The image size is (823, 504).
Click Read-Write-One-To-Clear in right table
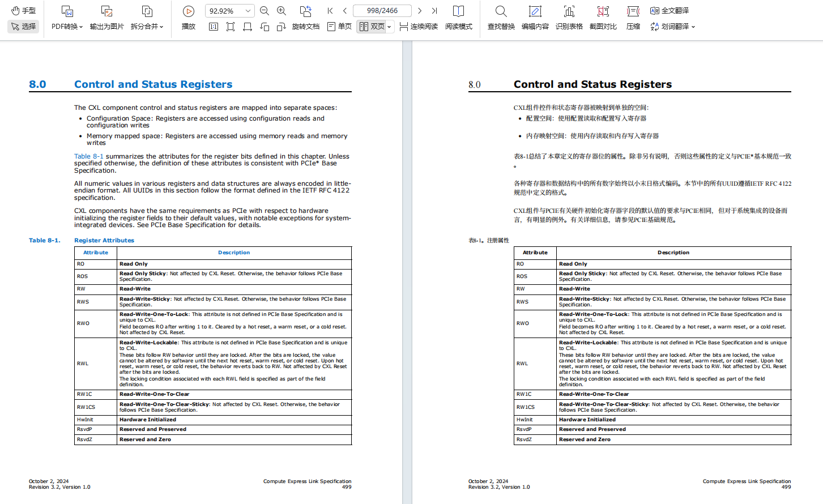[594, 394]
